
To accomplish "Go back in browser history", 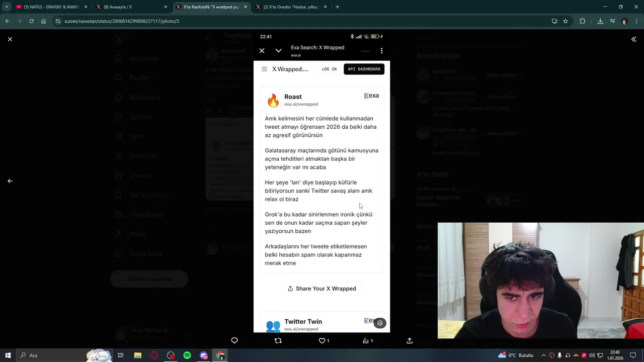I will [x=7, y=21].
